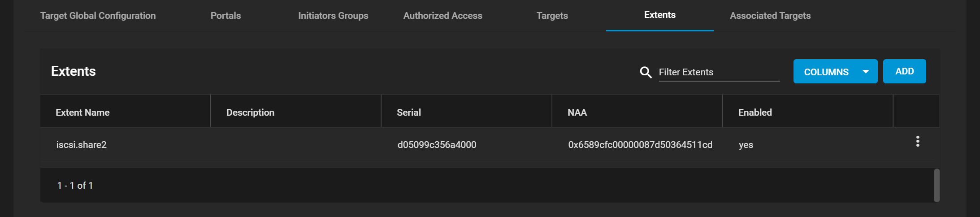The width and height of the screenshot is (980, 217).
Task: Switch to Target Global Configuration tab
Action: (98, 16)
